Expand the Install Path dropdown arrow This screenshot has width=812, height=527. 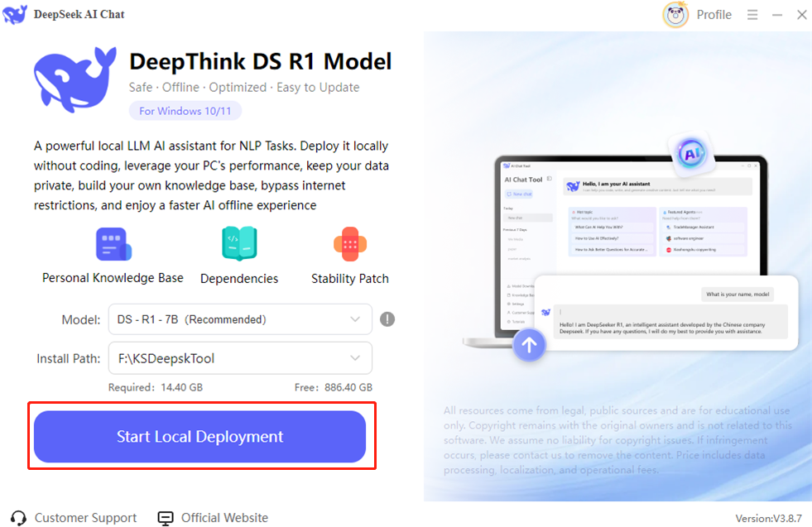pyautogui.click(x=355, y=358)
